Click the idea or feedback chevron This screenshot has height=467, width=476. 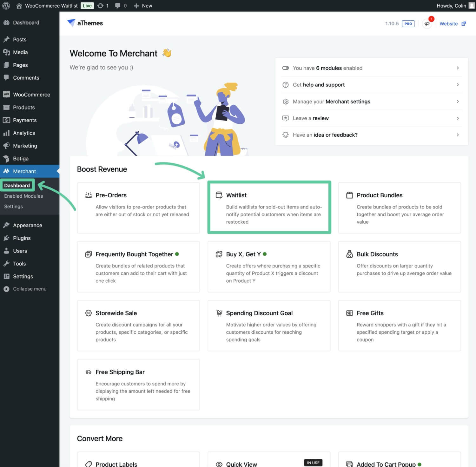point(458,135)
